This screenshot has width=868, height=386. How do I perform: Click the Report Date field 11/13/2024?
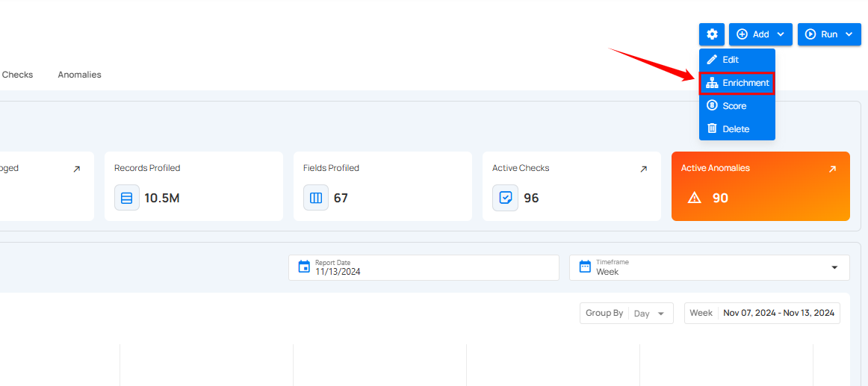pos(424,267)
